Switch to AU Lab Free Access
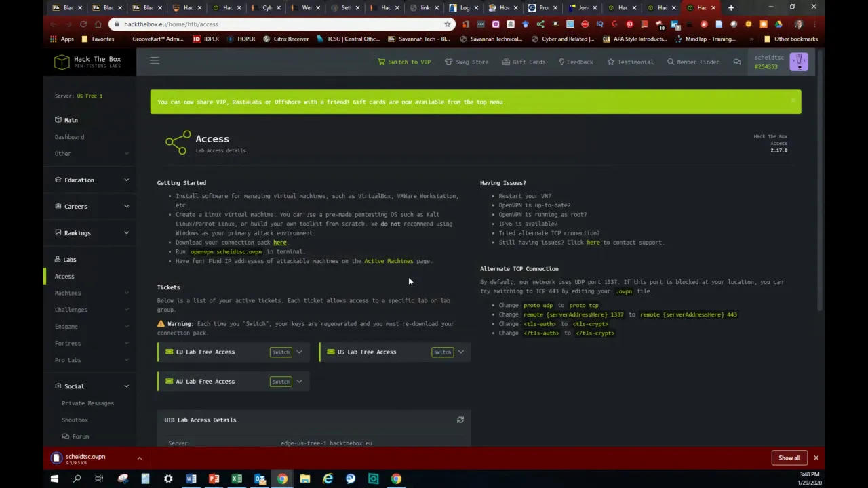The width and height of the screenshot is (868, 488). (281, 382)
